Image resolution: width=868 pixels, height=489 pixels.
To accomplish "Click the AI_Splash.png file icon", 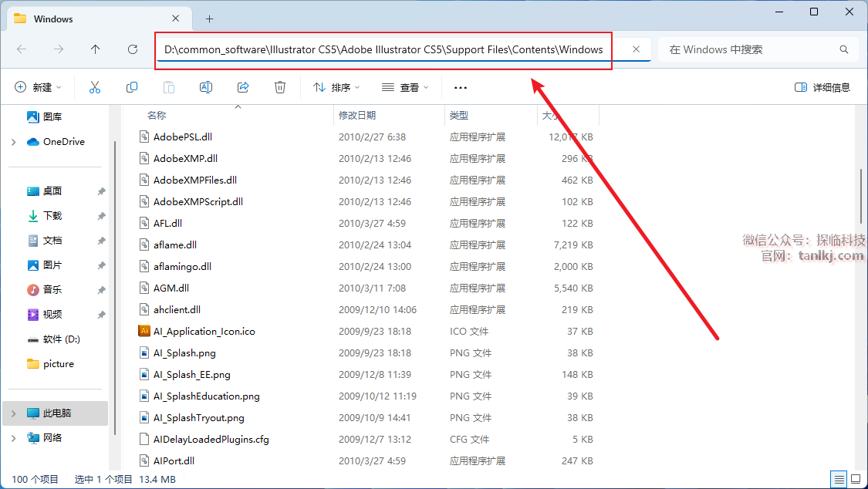I will [144, 353].
